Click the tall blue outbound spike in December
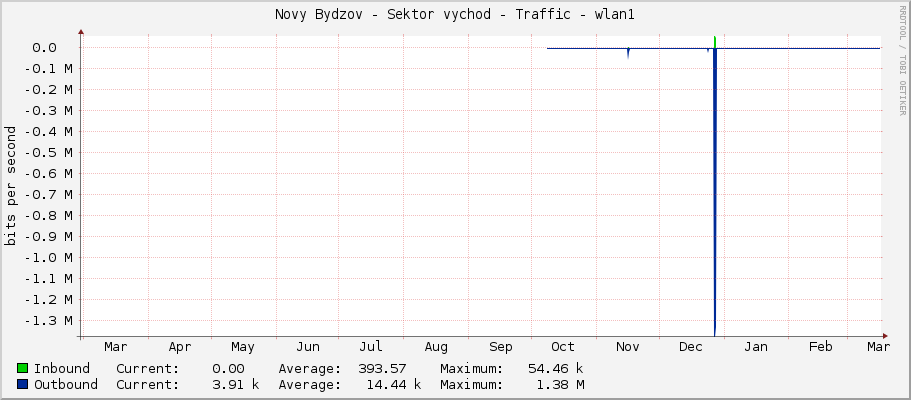Viewport: 911px width, 400px height. [x=715, y=192]
